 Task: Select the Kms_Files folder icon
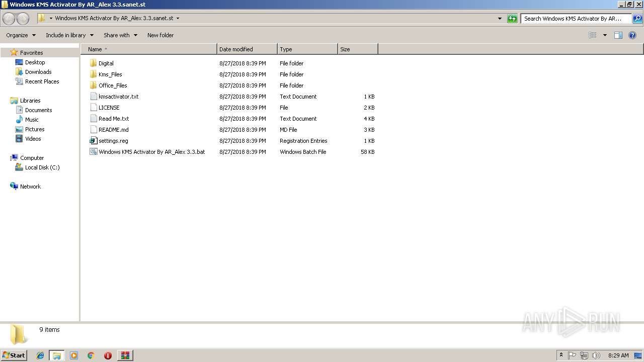coord(93,74)
